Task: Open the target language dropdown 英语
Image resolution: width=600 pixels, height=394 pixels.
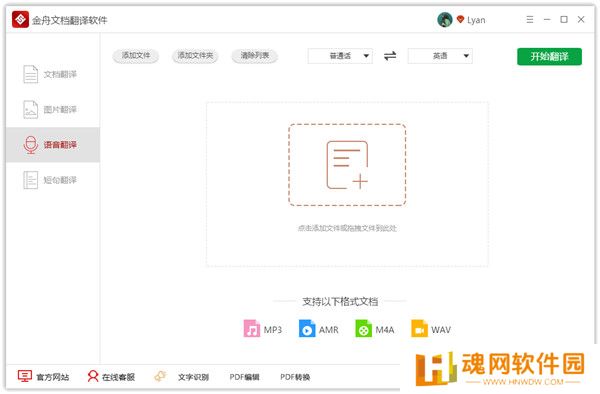Action: tap(440, 56)
